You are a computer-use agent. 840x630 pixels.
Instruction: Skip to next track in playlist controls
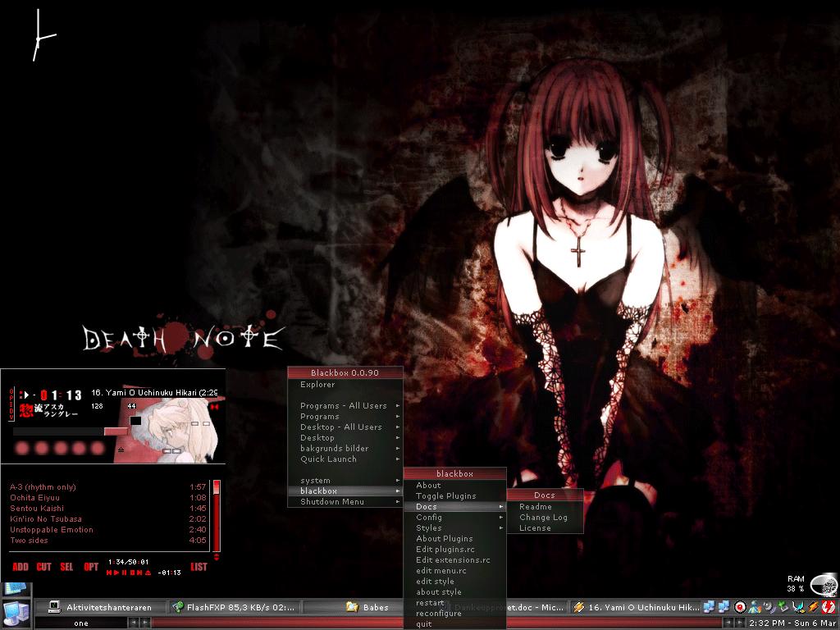pyautogui.click(x=139, y=573)
